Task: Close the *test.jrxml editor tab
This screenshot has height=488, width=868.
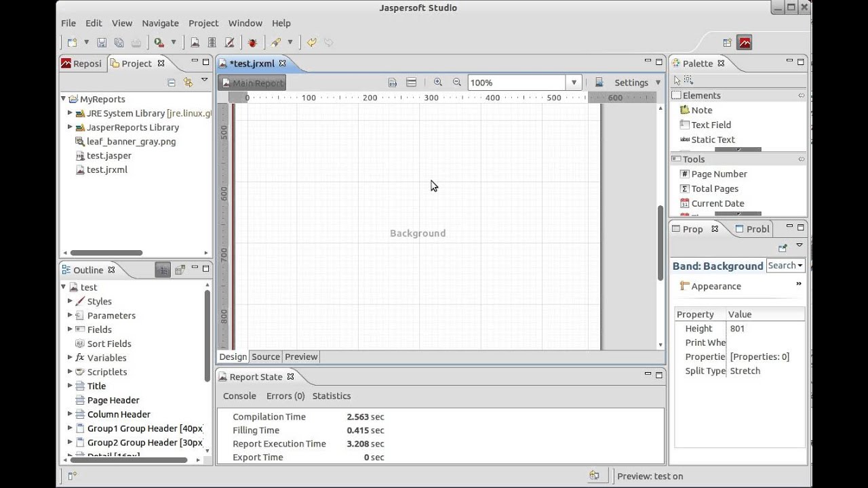Action: point(283,63)
